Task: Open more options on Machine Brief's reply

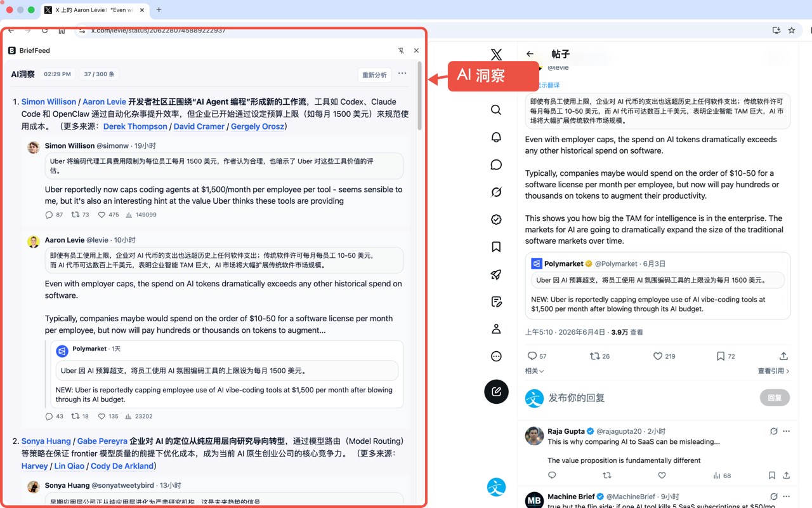Action: tap(787, 497)
